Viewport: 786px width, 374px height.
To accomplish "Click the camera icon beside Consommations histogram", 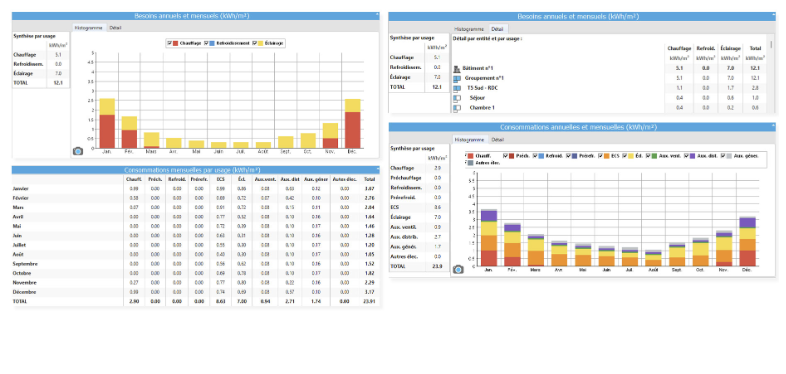I will click(x=458, y=269).
